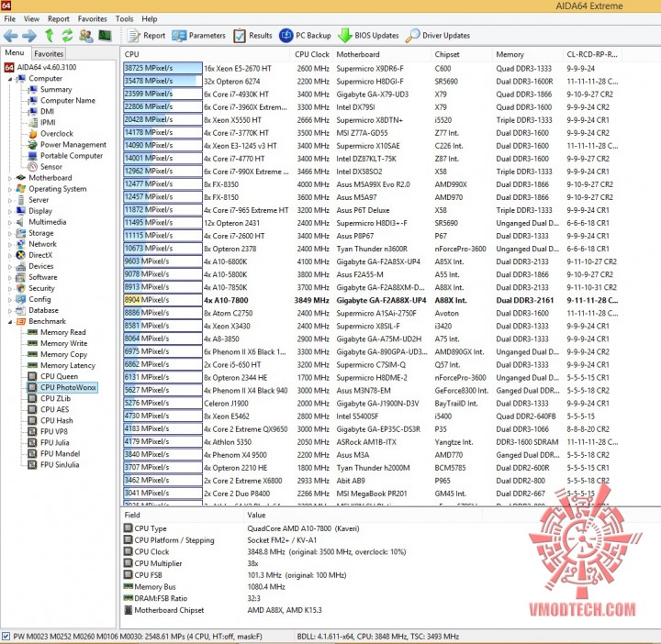Select the Security tree item
This screenshot has width=661, height=644.
(x=36, y=288)
